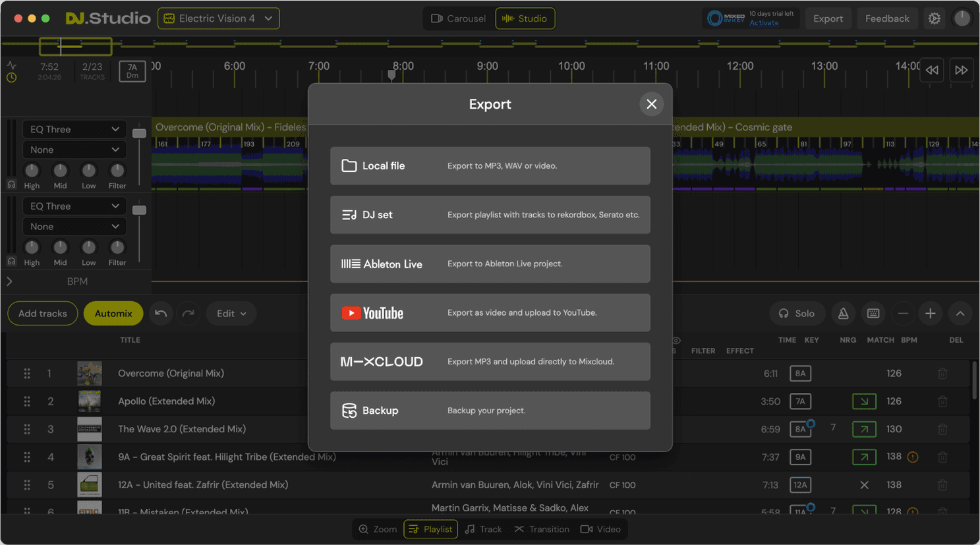The width and height of the screenshot is (980, 545).
Task: Click the redo arrow beside Automix
Action: click(x=188, y=314)
